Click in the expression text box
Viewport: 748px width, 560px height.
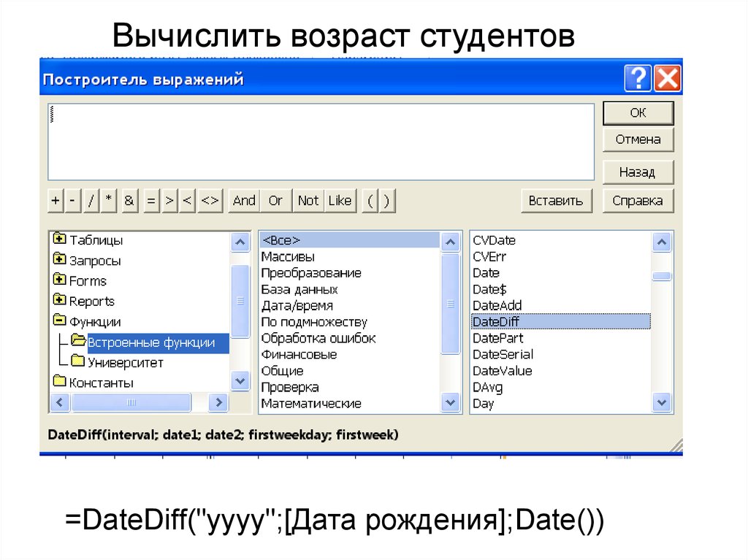click(x=321, y=142)
